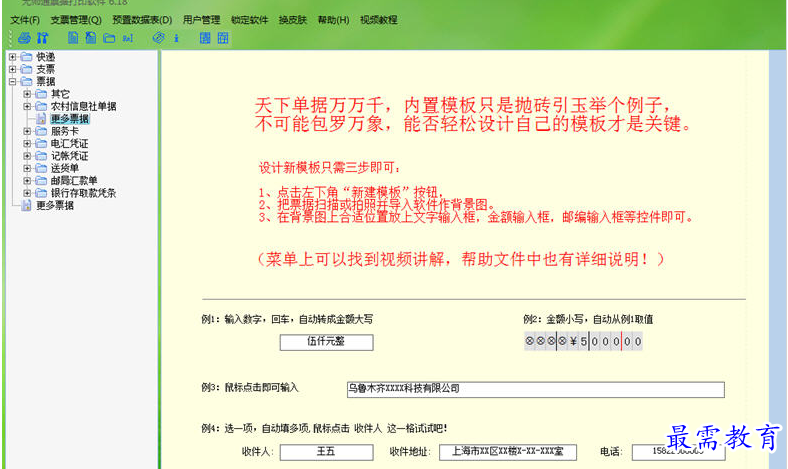
Task: Open the 视频教程 menu
Action: click(378, 20)
